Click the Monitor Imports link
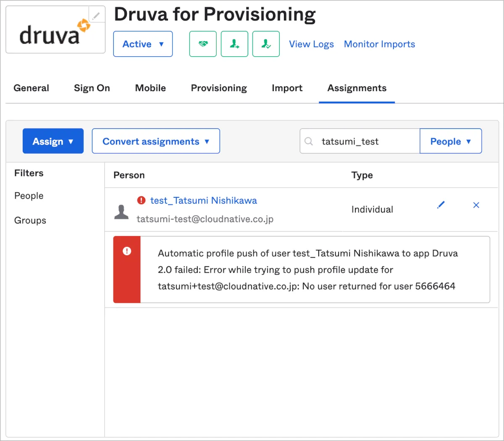The height and width of the screenshot is (441, 504). (x=379, y=44)
